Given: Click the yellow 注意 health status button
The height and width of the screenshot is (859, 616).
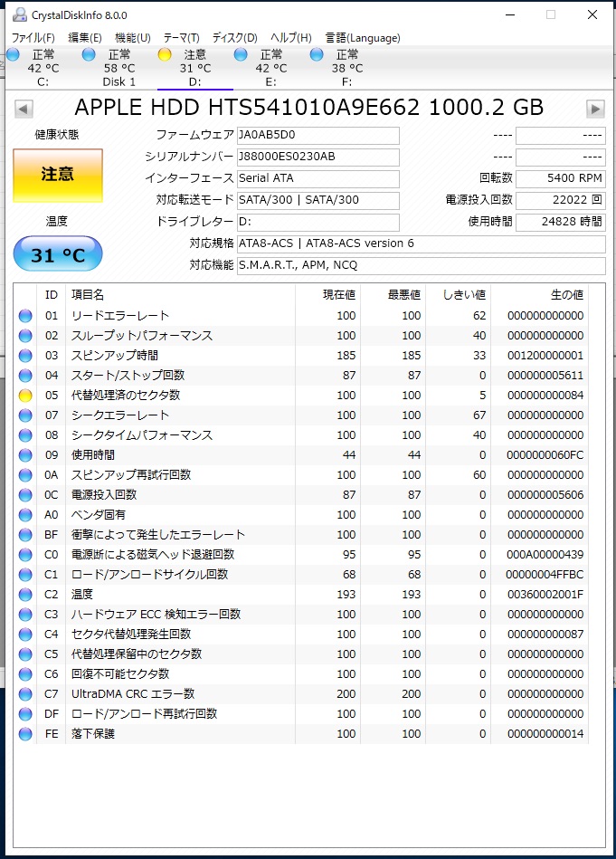Looking at the screenshot, I should pyautogui.click(x=58, y=176).
